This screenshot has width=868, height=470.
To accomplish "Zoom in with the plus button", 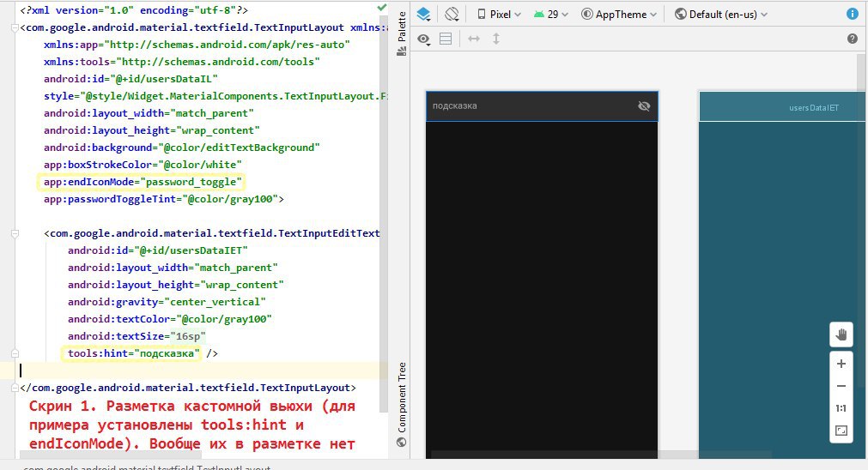I will coord(841,364).
